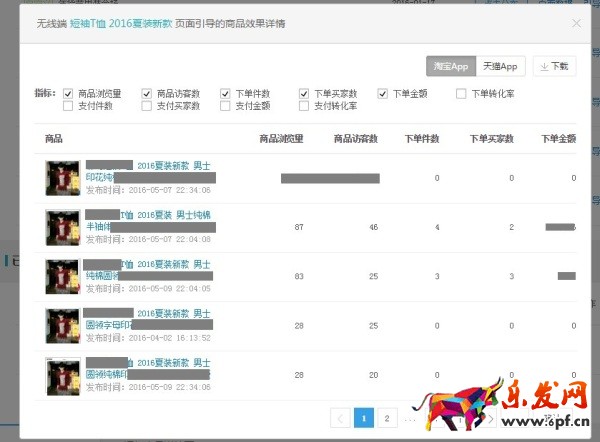
Task: Uncheck the 商品访客数 checkbox
Action: [x=147, y=93]
